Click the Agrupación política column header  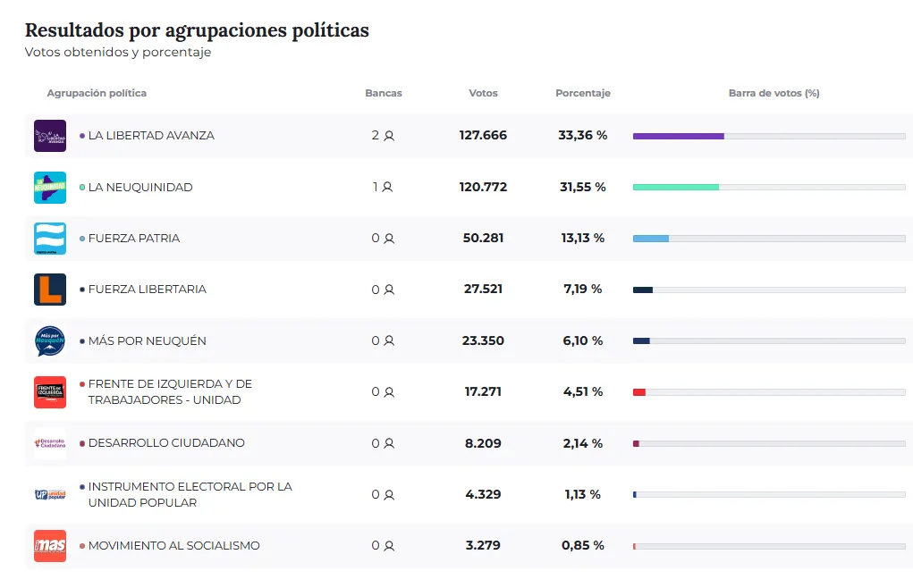97,93
